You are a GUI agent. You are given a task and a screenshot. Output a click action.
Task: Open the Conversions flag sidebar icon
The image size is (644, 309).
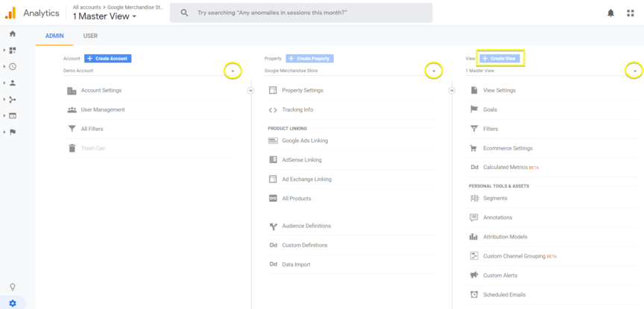coord(13,132)
